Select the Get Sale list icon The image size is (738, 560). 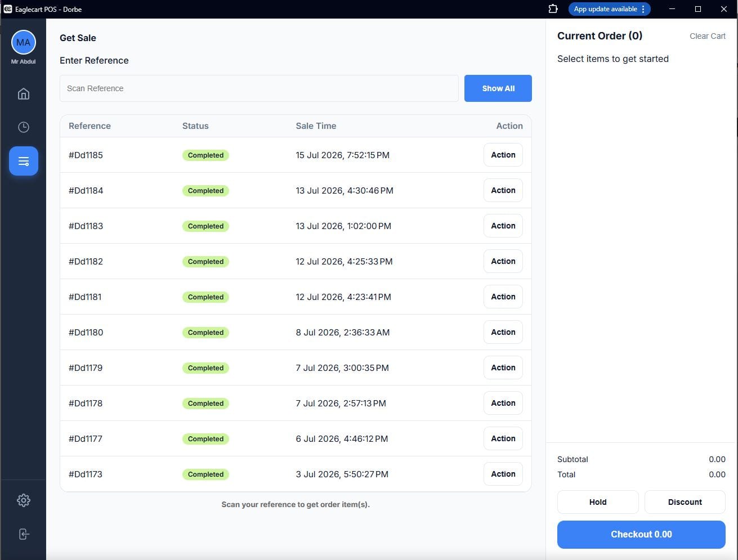(x=24, y=161)
